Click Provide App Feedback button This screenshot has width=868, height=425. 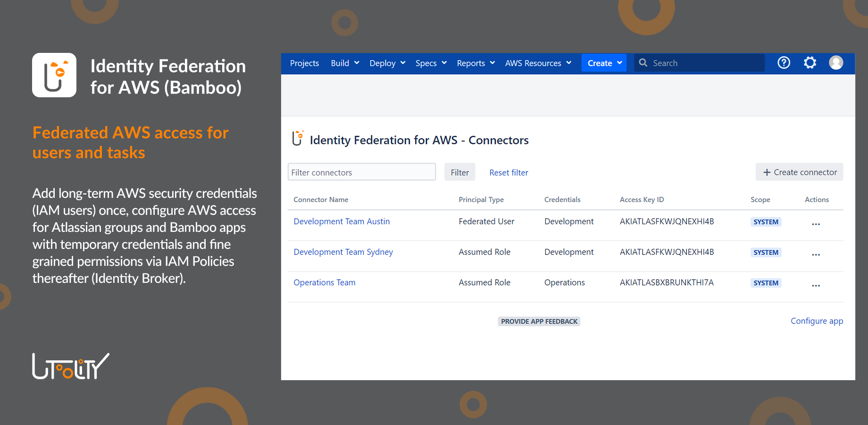(539, 321)
